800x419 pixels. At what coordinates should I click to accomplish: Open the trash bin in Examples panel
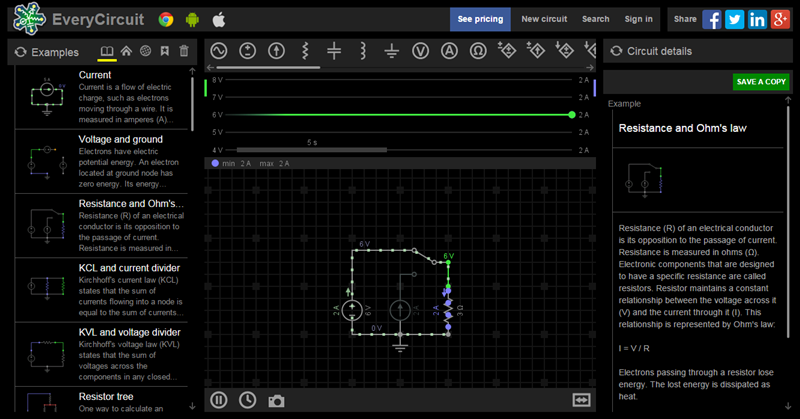click(x=183, y=51)
